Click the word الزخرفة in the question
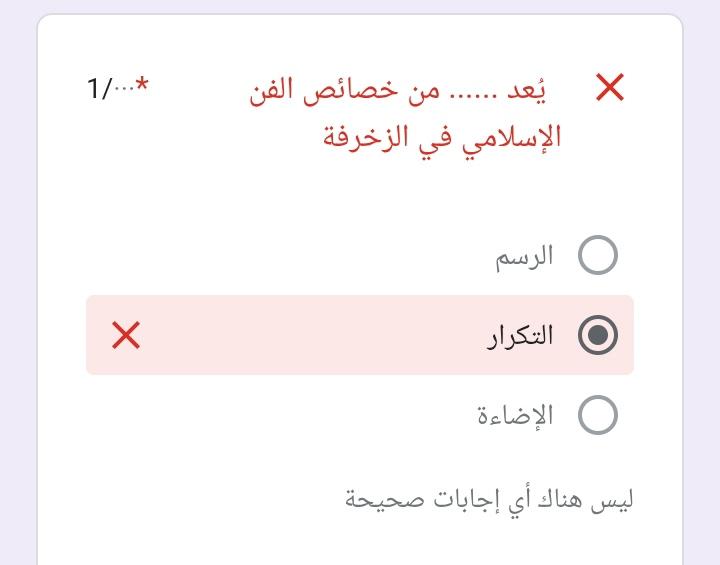This screenshot has height=565, width=720. tap(362, 136)
